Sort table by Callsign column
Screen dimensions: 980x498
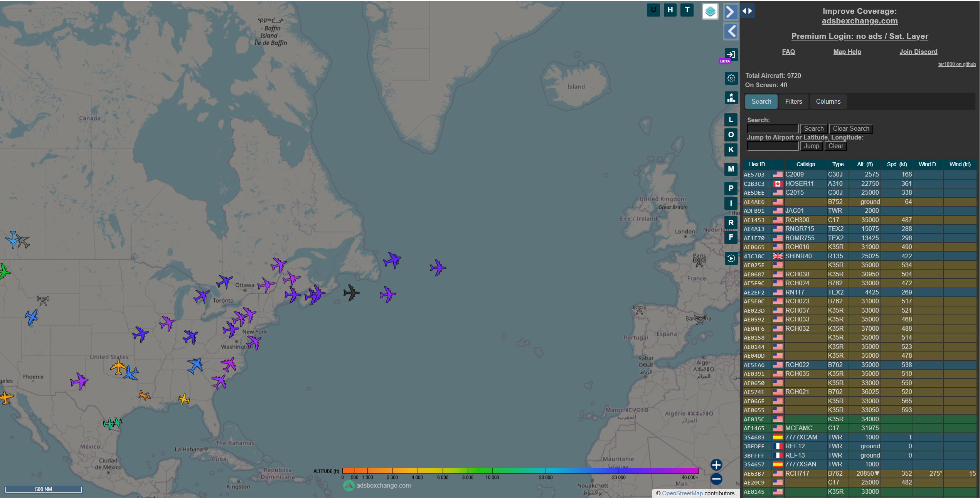(x=805, y=165)
